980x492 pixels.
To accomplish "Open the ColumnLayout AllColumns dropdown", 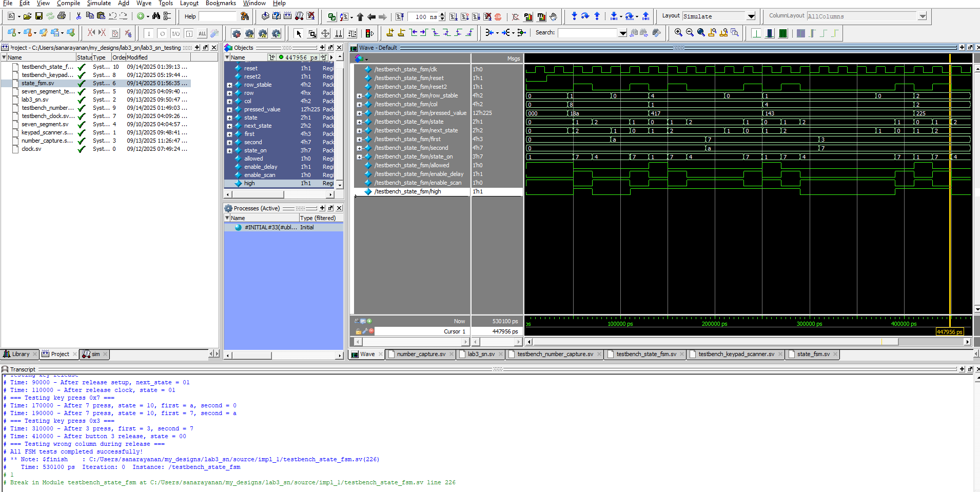I will point(922,16).
